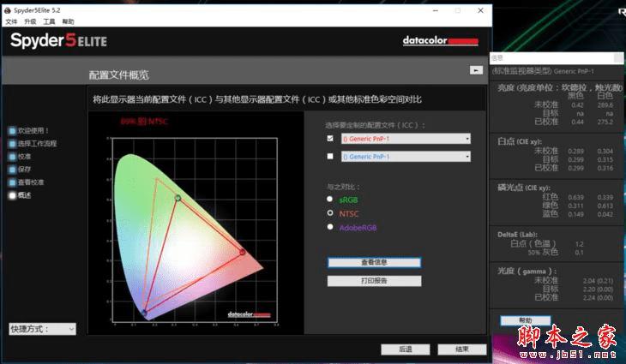Click the 结束 button
This screenshot has width=626, height=364.
coord(462,349)
